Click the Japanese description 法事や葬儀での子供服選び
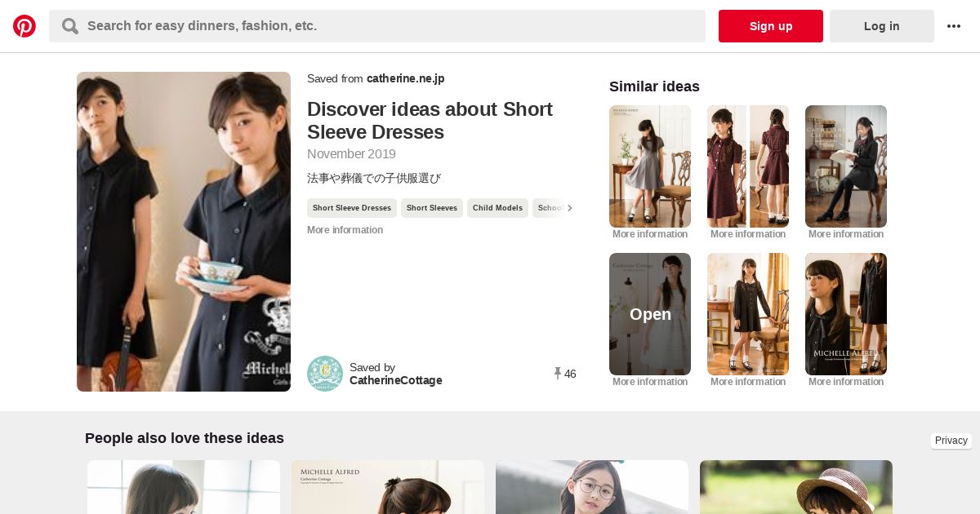Image resolution: width=980 pixels, height=514 pixels. point(374,178)
